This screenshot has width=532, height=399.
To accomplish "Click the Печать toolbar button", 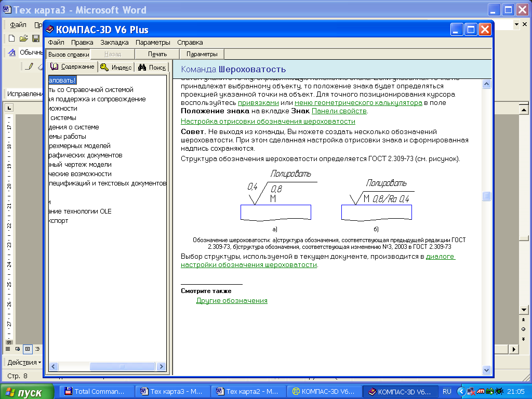I will tap(157, 54).
